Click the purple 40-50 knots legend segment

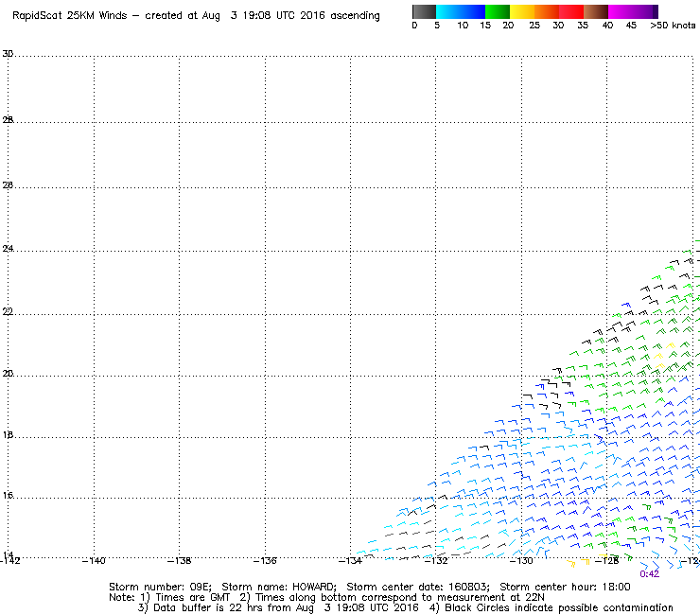[x=633, y=11]
